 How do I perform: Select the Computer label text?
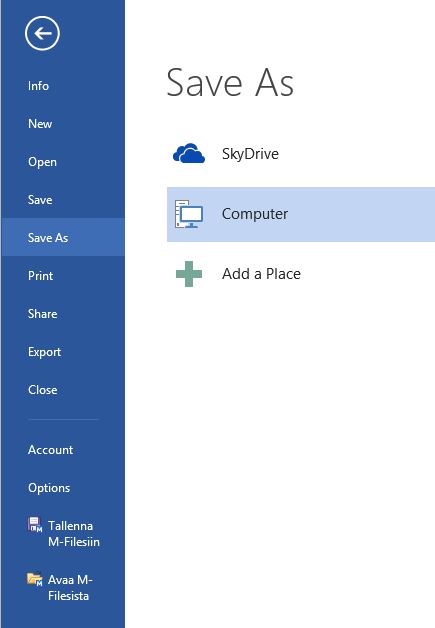click(x=255, y=214)
